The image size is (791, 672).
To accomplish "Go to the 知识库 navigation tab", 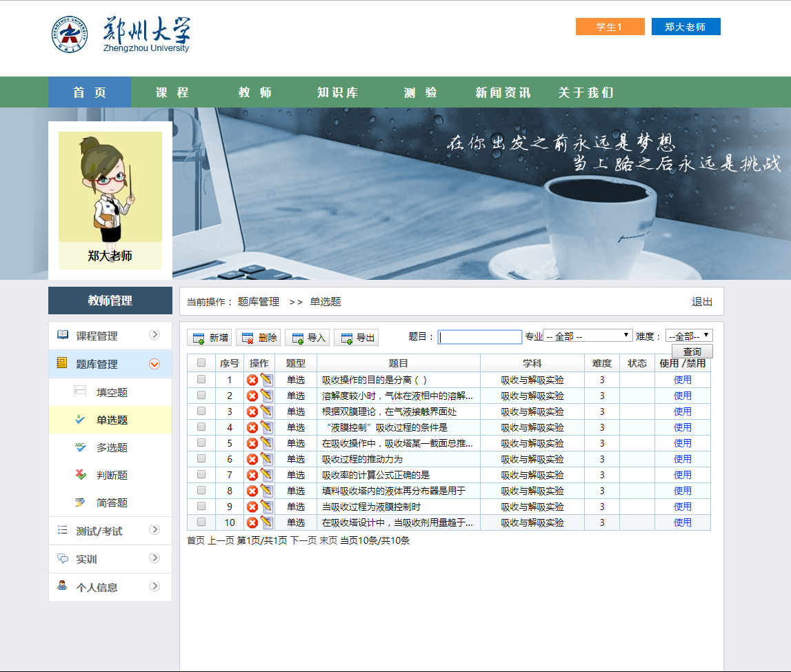I will tap(337, 92).
